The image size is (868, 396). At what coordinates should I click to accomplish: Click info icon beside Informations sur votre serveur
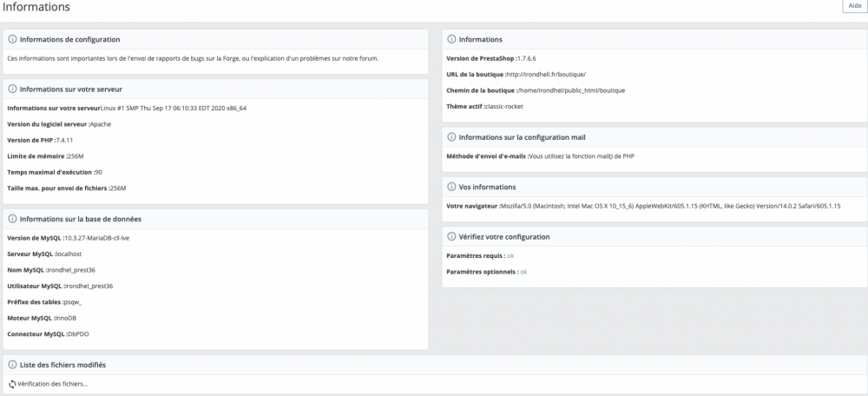pyautogui.click(x=12, y=89)
